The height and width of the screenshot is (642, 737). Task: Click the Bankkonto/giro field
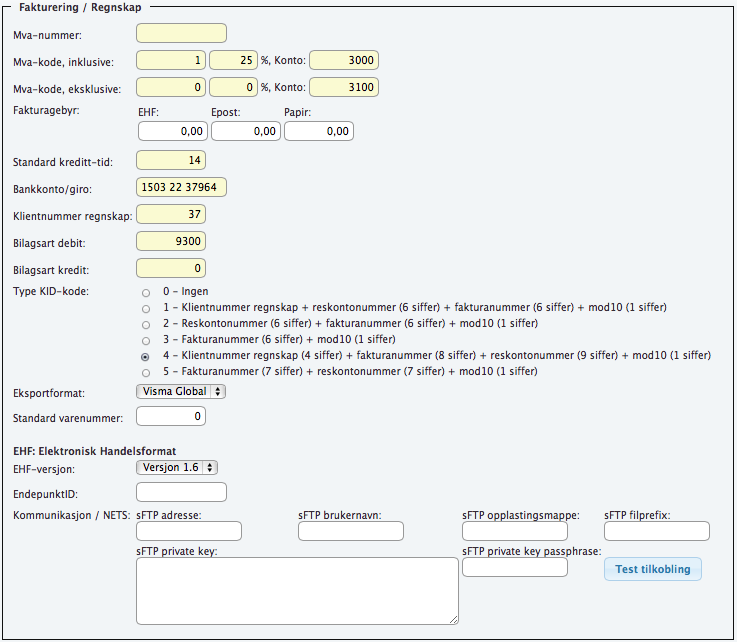point(182,187)
